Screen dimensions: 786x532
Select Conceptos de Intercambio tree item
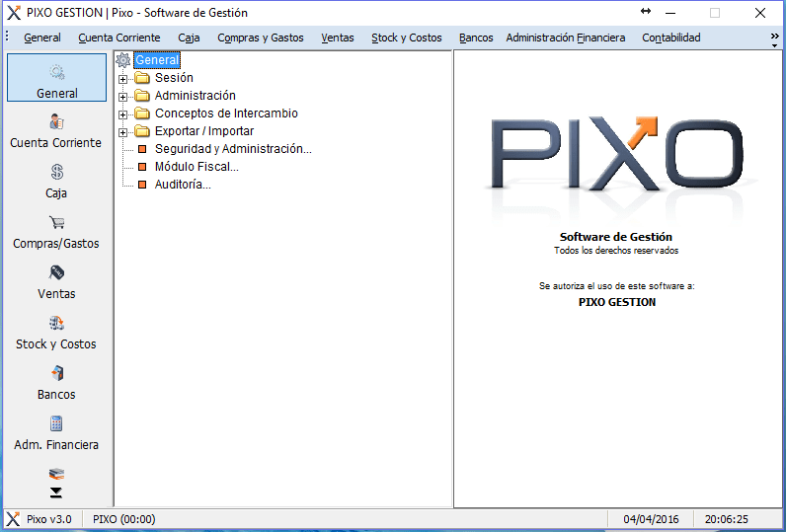point(226,114)
